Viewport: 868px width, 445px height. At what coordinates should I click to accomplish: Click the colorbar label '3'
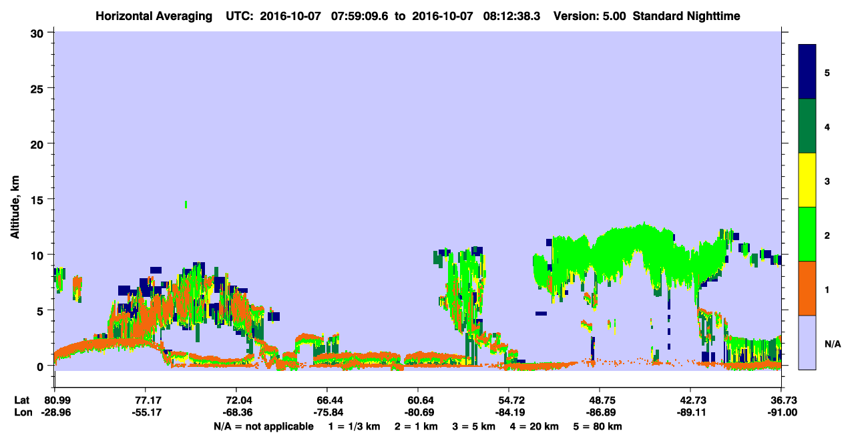827,180
